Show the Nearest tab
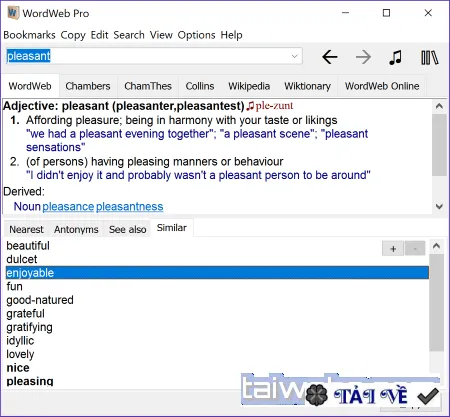Viewport: 450px width, 417px height. [26, 229]
